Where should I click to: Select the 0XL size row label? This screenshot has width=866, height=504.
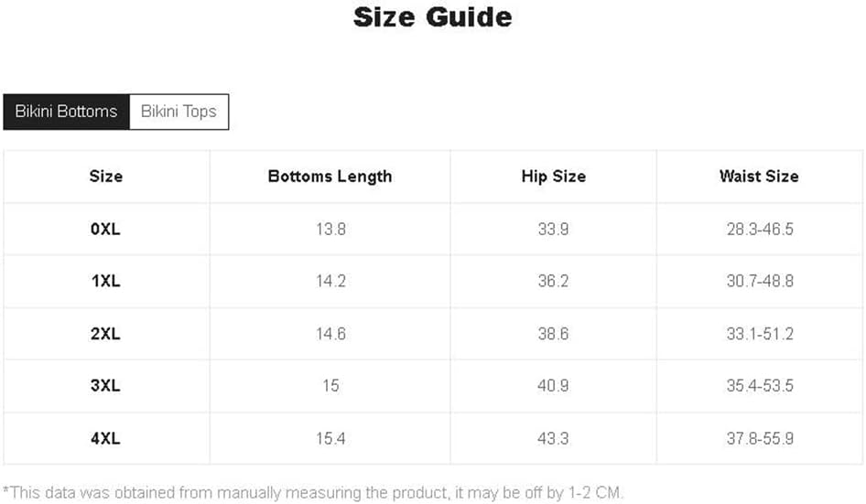click(106, 229)
